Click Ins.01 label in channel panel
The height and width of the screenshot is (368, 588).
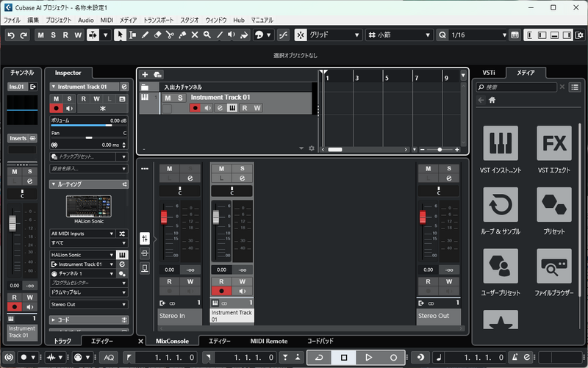(x=16, y=87)
